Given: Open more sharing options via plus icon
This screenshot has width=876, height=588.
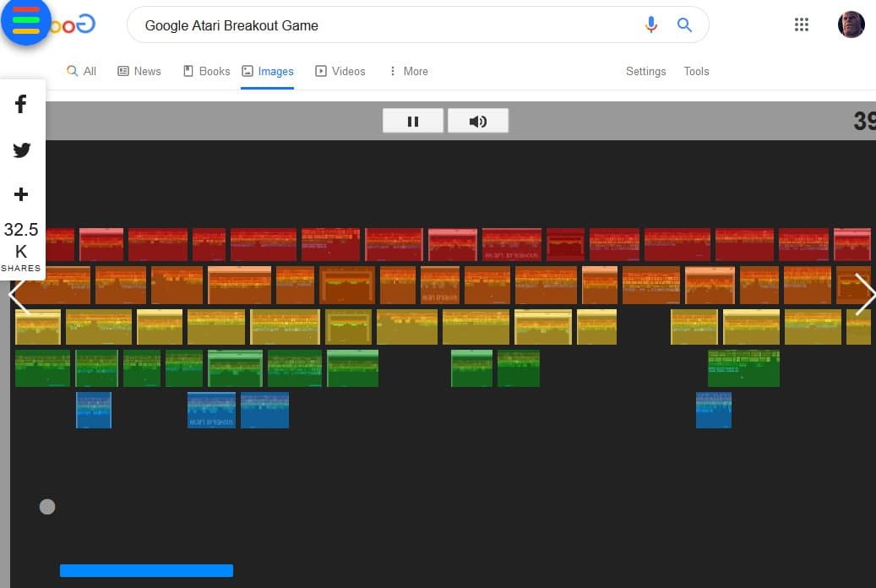Looking at the screenshot, I should coord(22,193).
